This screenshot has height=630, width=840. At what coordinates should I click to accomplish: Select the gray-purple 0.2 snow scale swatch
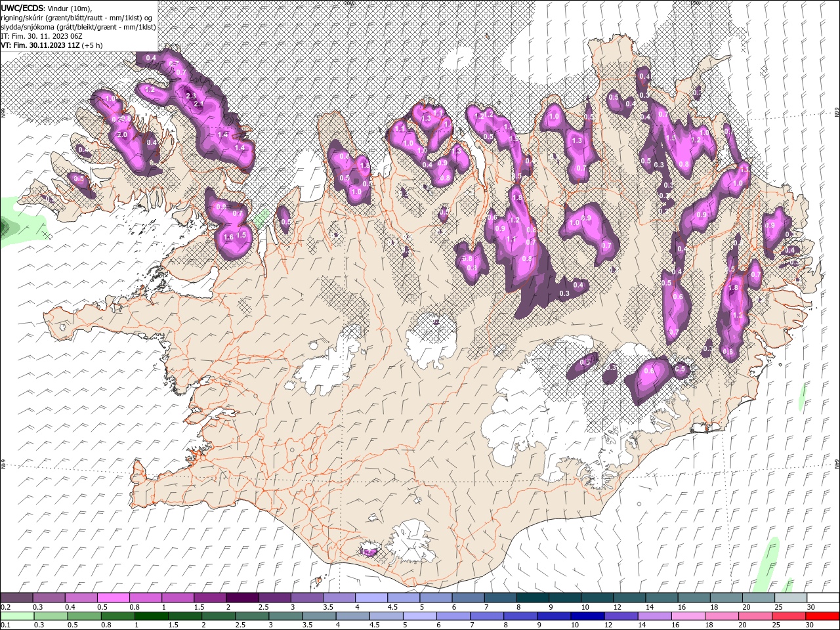click(16, 597)
